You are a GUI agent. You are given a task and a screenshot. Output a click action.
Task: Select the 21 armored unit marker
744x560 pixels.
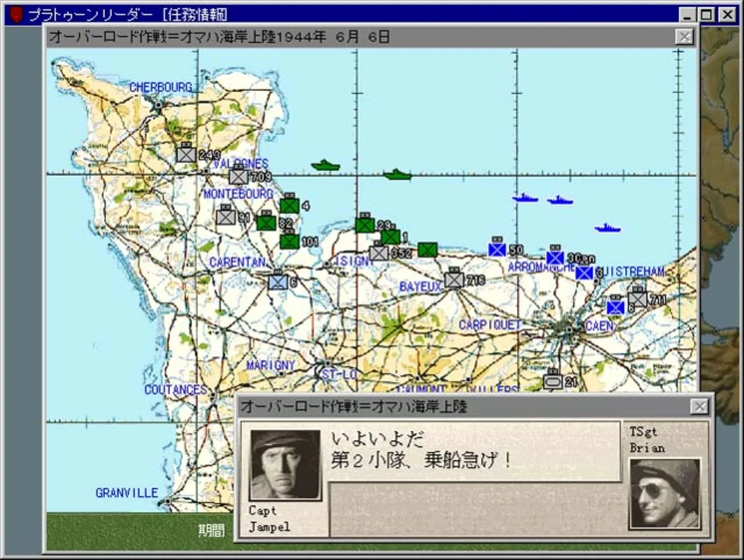(x=553, y=382)
